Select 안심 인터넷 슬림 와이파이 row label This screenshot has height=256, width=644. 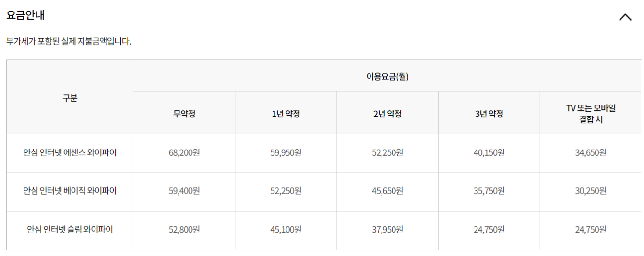pos(70,230)
